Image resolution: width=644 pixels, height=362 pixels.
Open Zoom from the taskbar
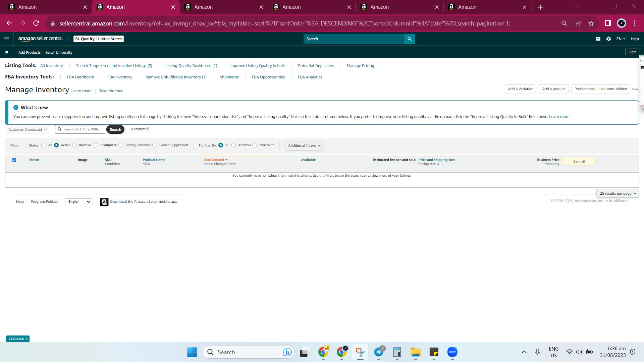[x=452, y=352]
